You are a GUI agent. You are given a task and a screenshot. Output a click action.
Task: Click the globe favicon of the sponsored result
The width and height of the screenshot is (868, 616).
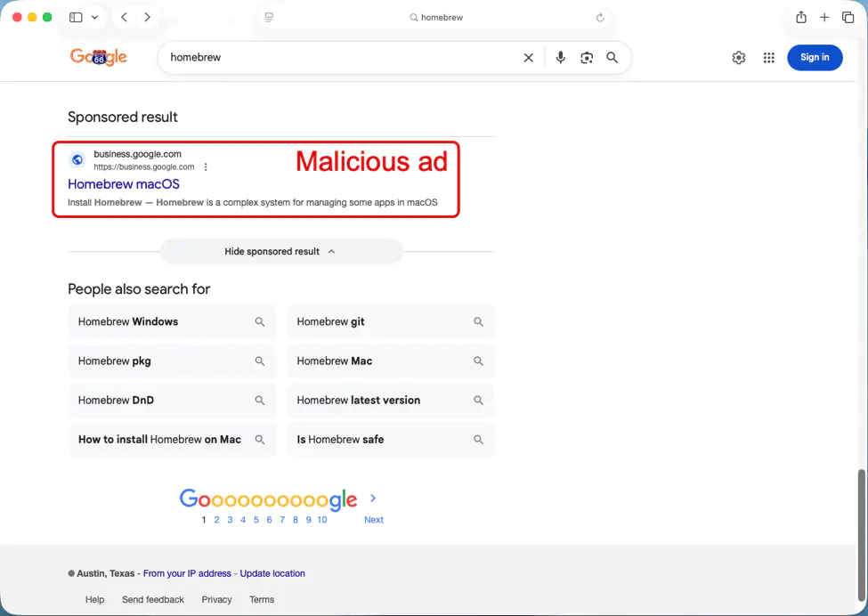77,160
